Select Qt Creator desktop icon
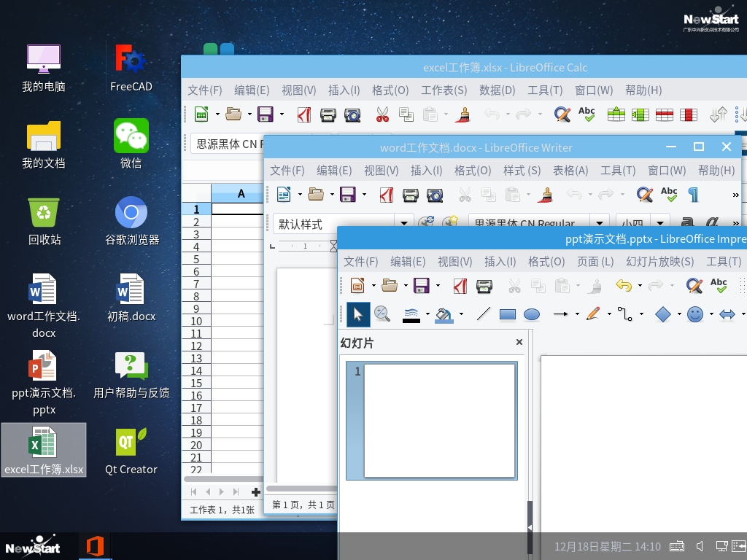The width and height of the screenshot is (747, 560). click(131, 451)
